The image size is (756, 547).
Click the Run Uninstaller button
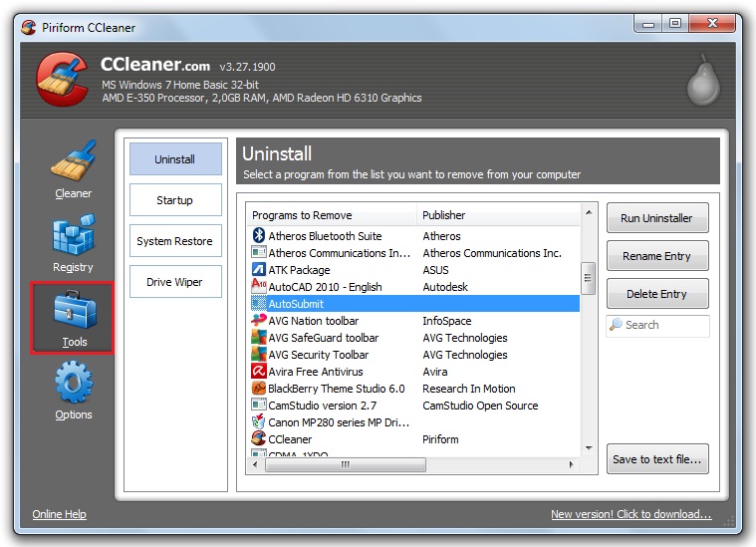(657, 218)
